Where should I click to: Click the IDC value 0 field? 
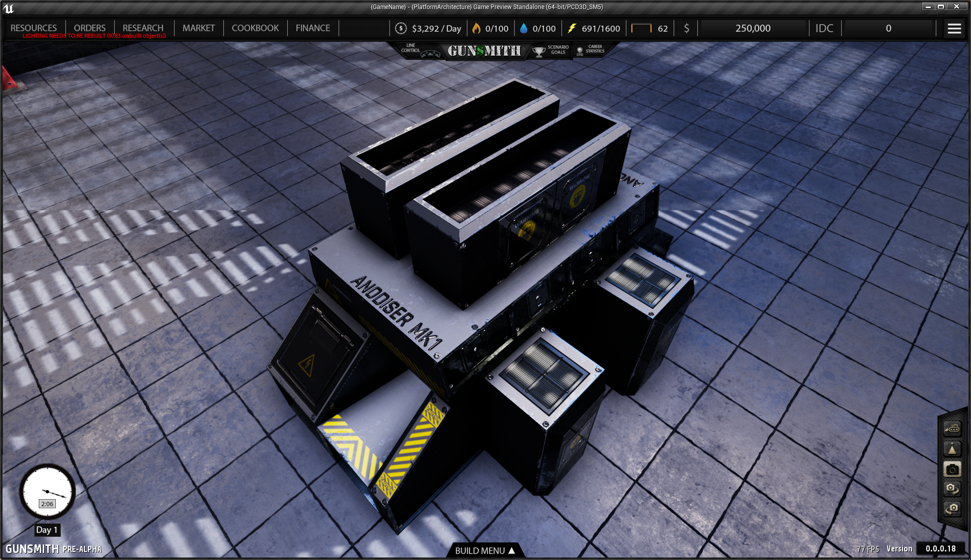click(888, 28)
